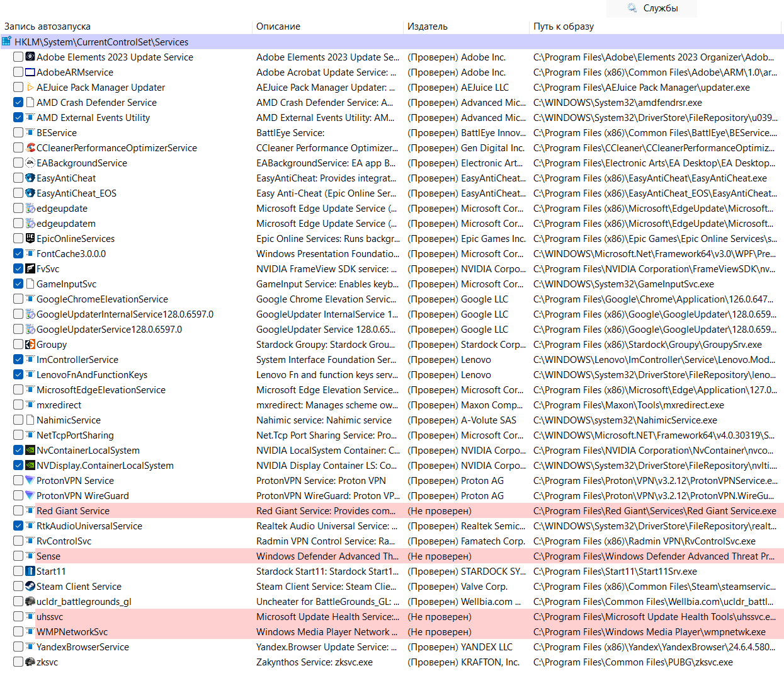The image size is (784, 673).
Task: Click the zksvc service icon
Action: [x=30, y=662]
